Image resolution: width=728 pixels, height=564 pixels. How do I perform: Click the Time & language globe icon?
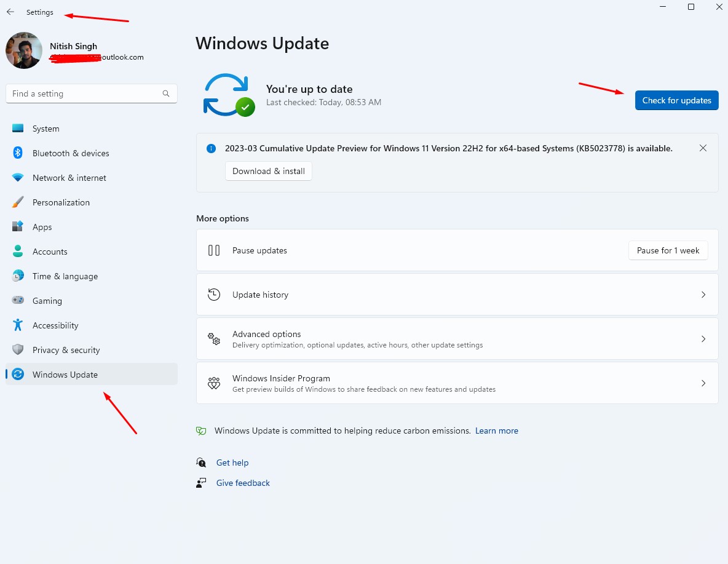point(18,276)
